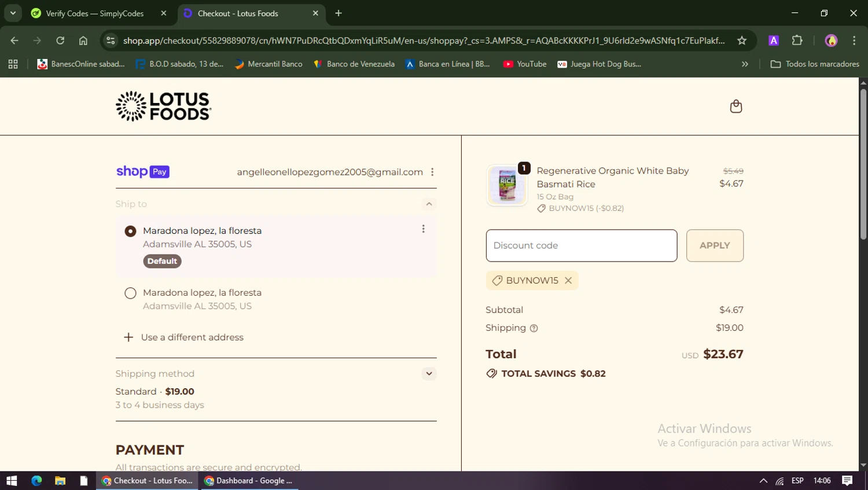Click the TOTAL SAVINGS $0.82 label
This screenshot has width=868, height=490.
(x=553, y=374)
